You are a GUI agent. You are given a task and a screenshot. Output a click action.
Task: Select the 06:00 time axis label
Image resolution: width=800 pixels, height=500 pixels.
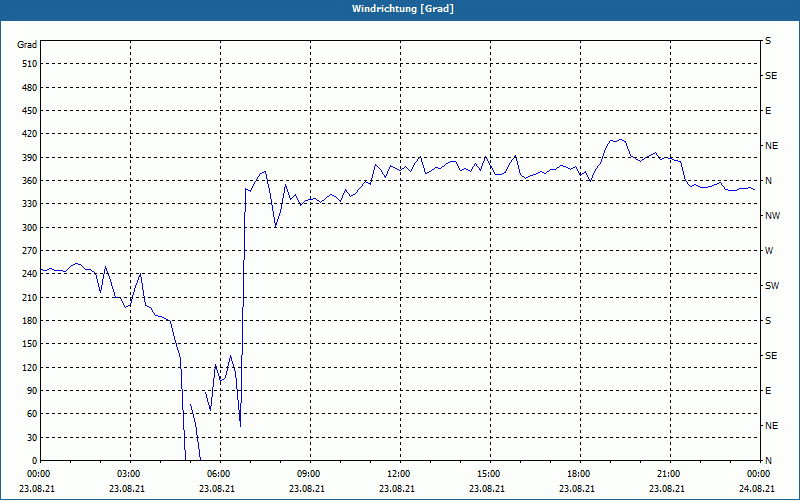pos(219,474)
